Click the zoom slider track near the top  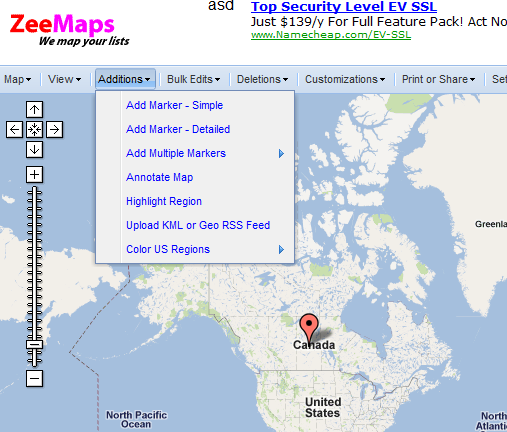pos(34,193)
